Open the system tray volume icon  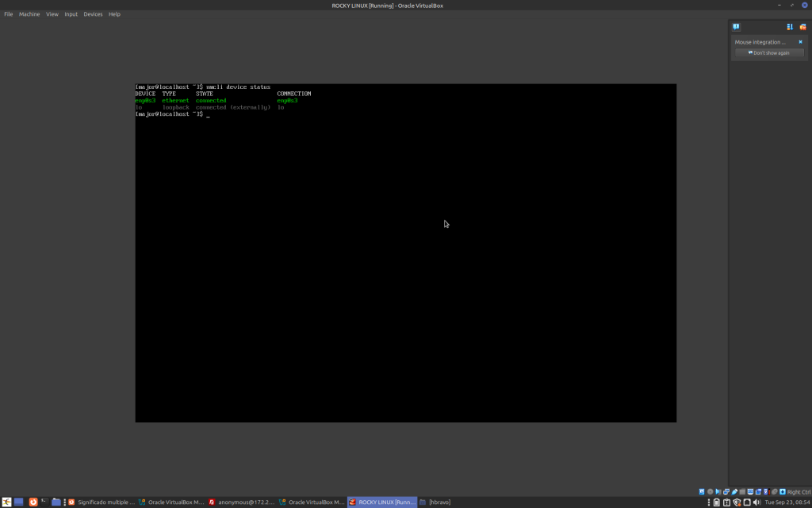[x=756, y=502]
